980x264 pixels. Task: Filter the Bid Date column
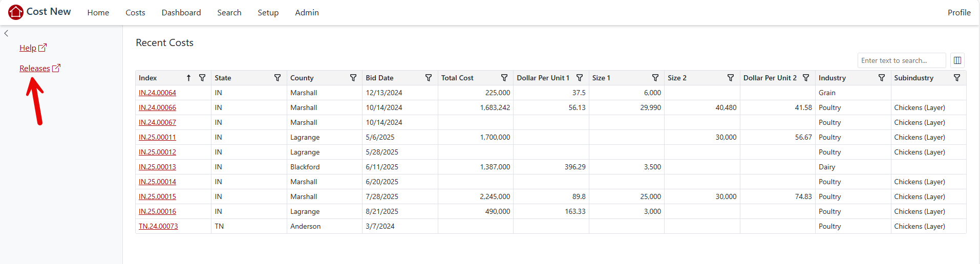[429, 78]
